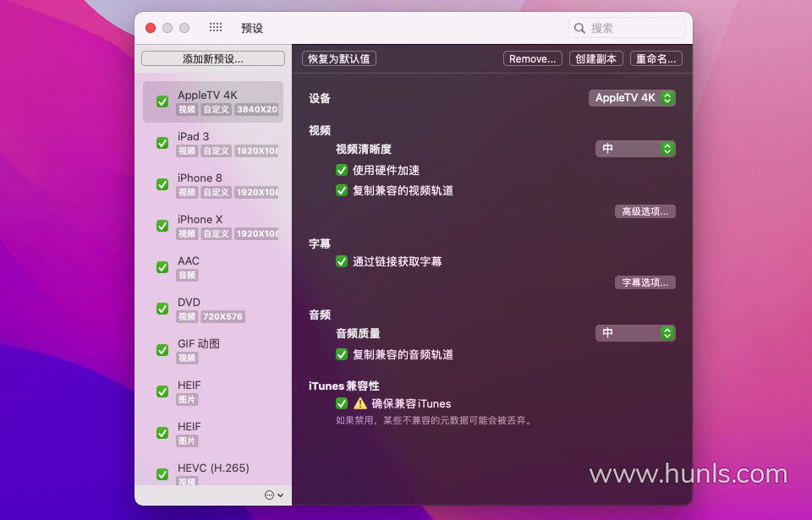Uncheck 复制兼容的音频轨道 checkbox
Screen dimensions: 812x520
pyautogui.click(x=341, y=354)
